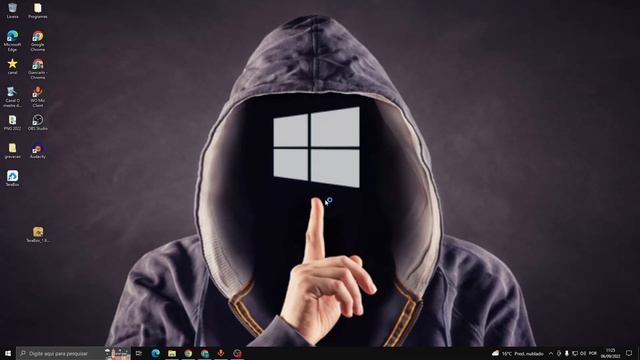640x360 pixels.
Task: Select the Google Chrome desktop shortcut
Action: coord(38,40)
